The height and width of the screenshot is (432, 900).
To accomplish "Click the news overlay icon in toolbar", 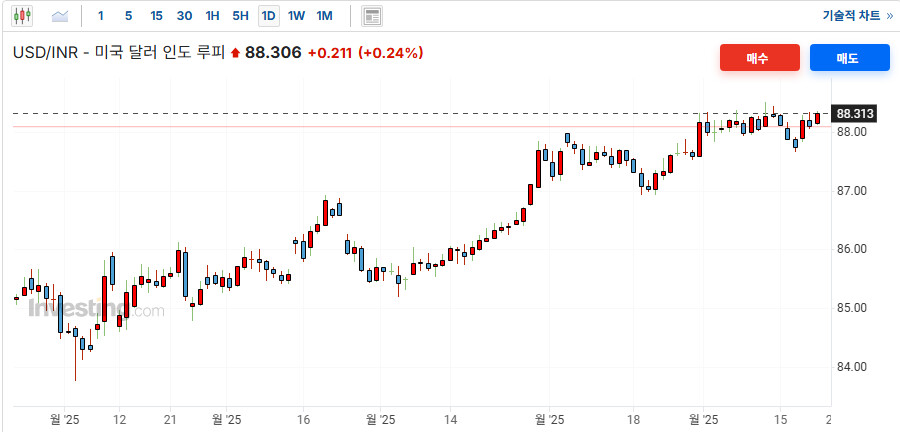I will [372, 16].
